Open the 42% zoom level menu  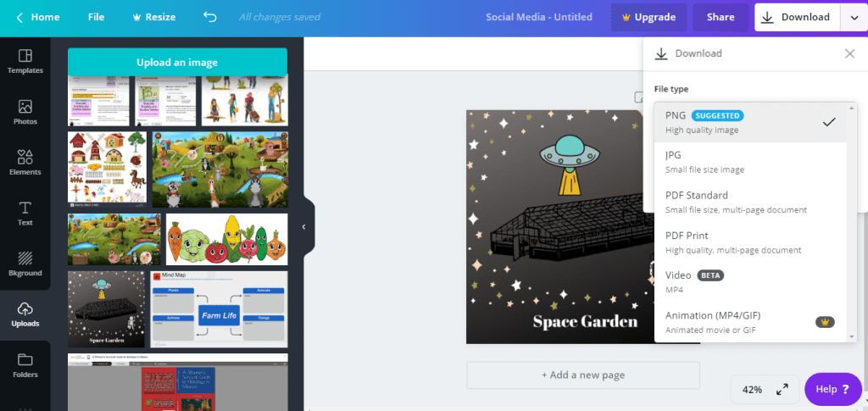coord(752,390)
